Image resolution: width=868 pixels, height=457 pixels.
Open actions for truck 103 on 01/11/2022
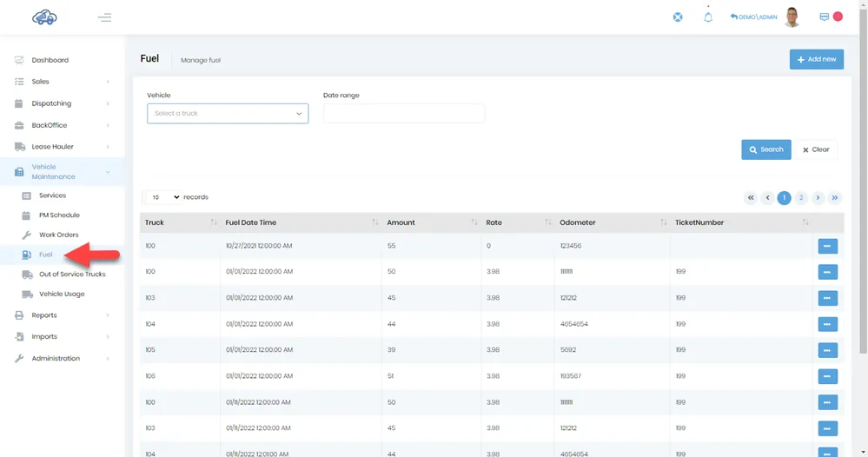[x=827, y=428]
